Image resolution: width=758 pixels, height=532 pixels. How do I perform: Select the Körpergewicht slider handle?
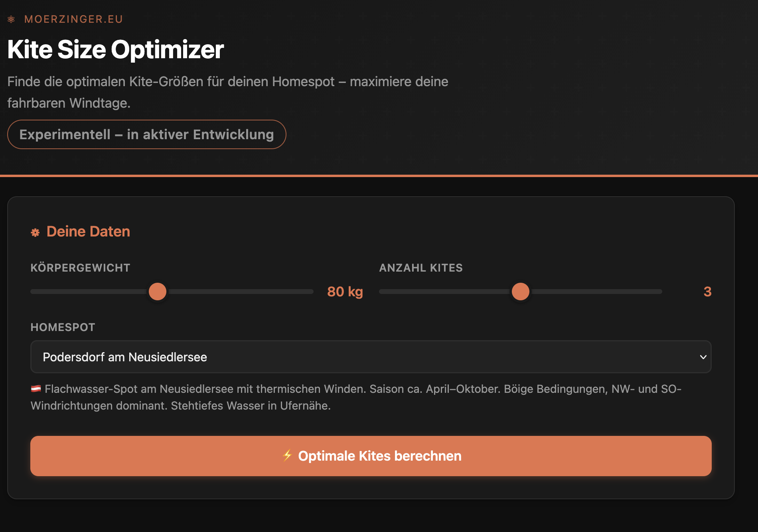tap(158, 292)
